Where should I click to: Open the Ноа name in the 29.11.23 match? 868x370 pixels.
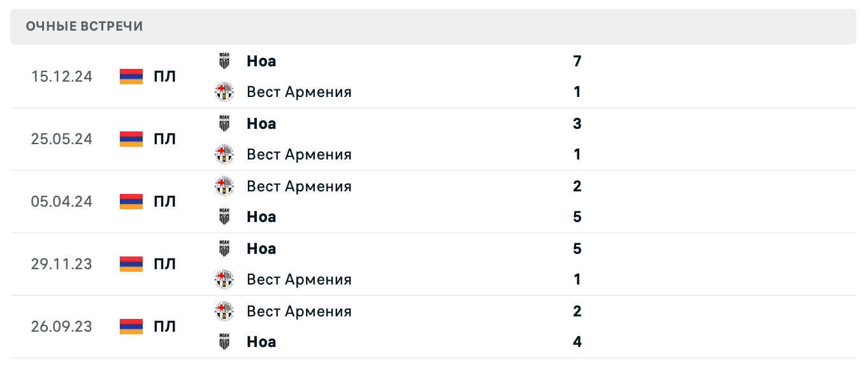261,248
